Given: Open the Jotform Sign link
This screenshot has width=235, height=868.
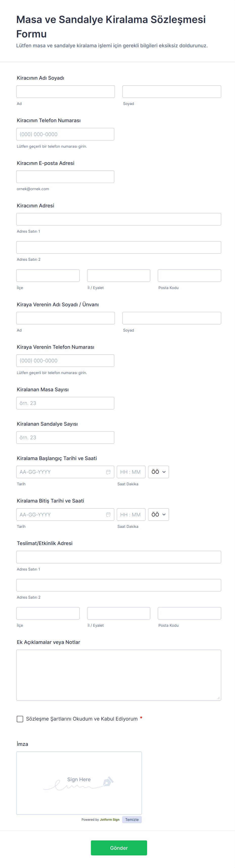Looking at the screenshot, I should tap(109, 819).
